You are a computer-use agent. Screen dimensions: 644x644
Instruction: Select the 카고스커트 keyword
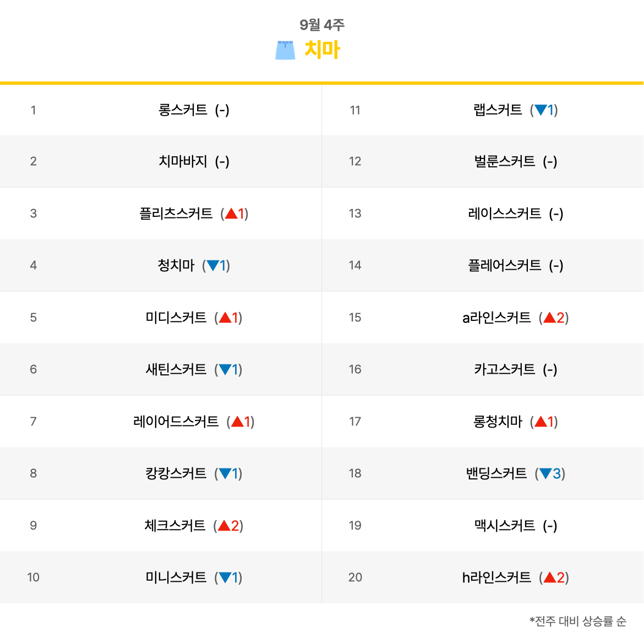click(504, 369)
